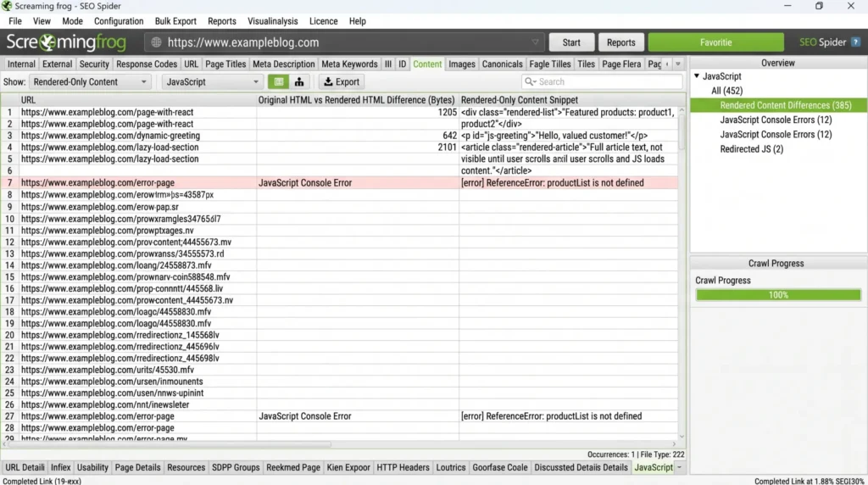The width and height of the screenshot is (868, 485).
Task: Select row 1 page-with-react URL
Action: coord(107,113)
